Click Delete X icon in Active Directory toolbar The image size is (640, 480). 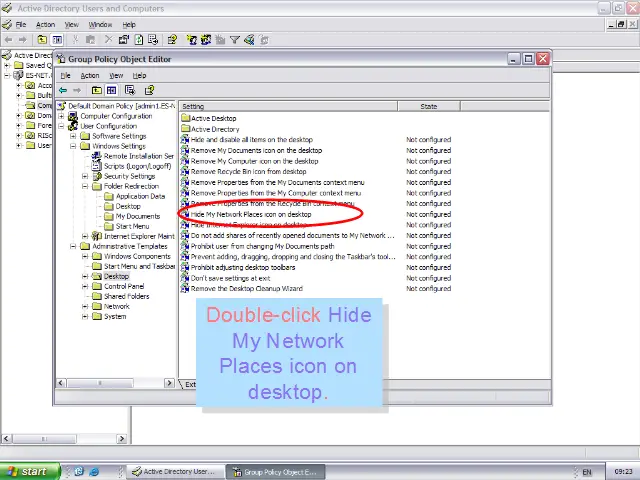(108, 40)
